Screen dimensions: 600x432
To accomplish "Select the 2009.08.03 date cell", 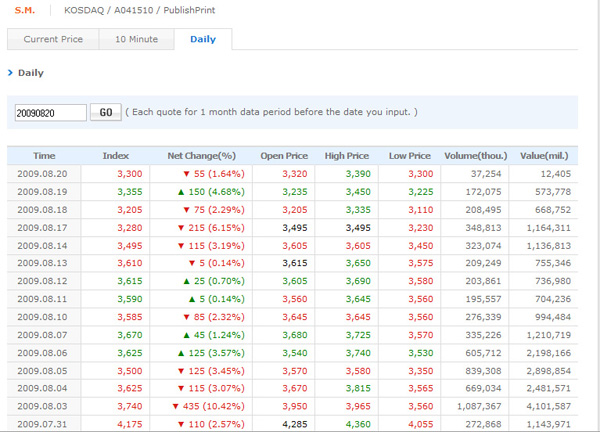I will (x=42, y=406).
